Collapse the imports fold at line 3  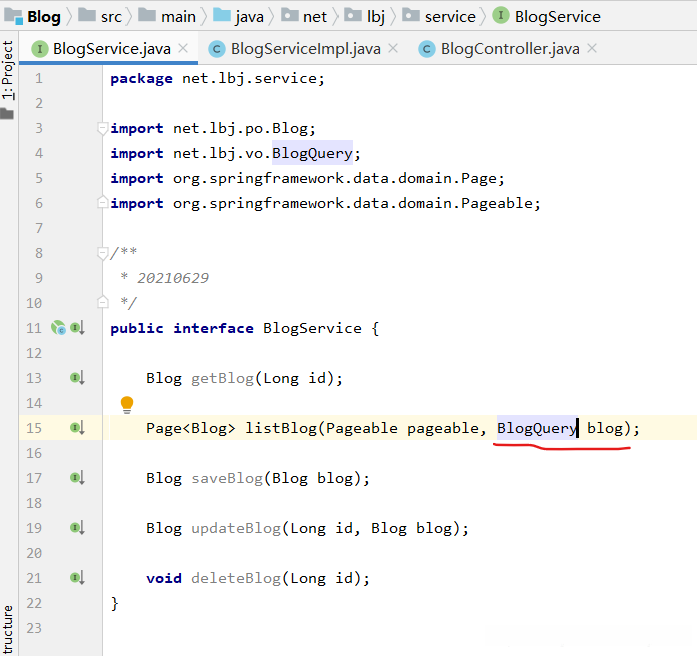pyautogui.click(x=103, y=128)
